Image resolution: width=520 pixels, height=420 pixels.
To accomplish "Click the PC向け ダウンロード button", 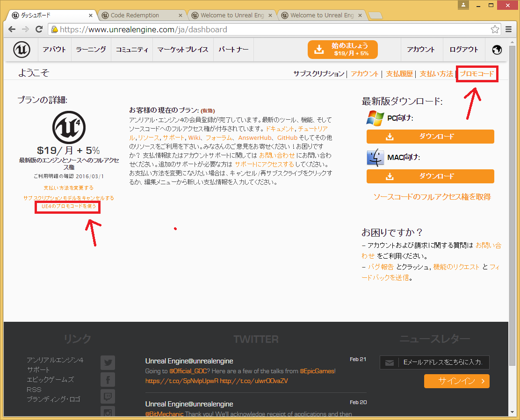I will pos(430,137).
